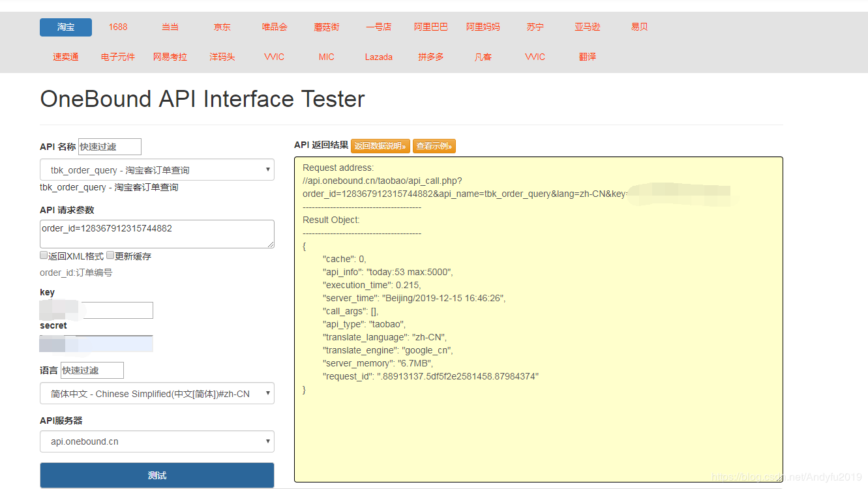
Task: Switch to the 凡客 tab
Action: tap(483, 57)
